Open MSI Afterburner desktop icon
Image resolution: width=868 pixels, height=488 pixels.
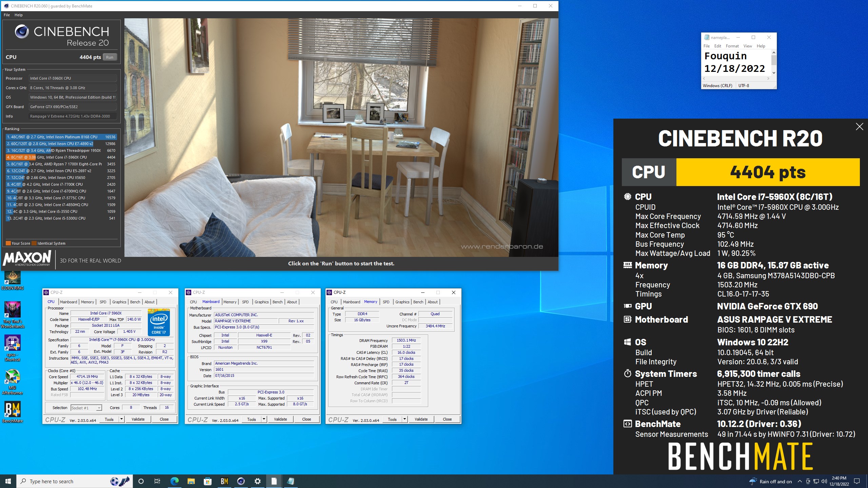[13, 382]
